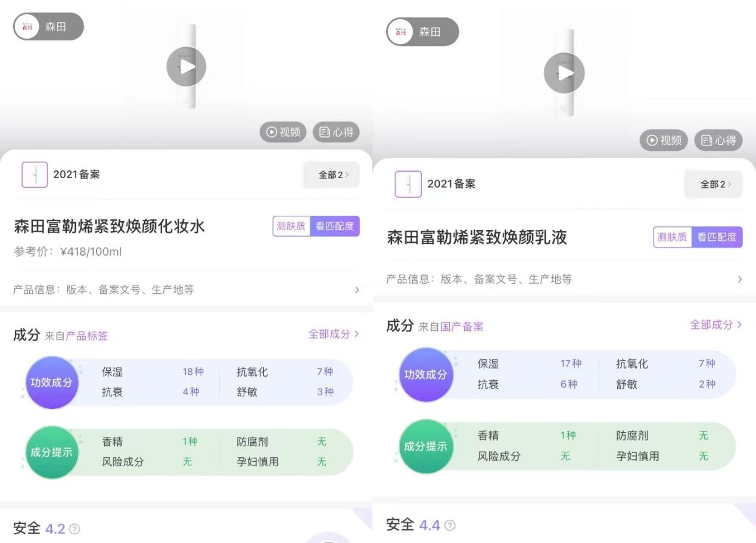Open the 心得 reviews on the right product
The image size is (756, 543).
[x=718, y=141]
